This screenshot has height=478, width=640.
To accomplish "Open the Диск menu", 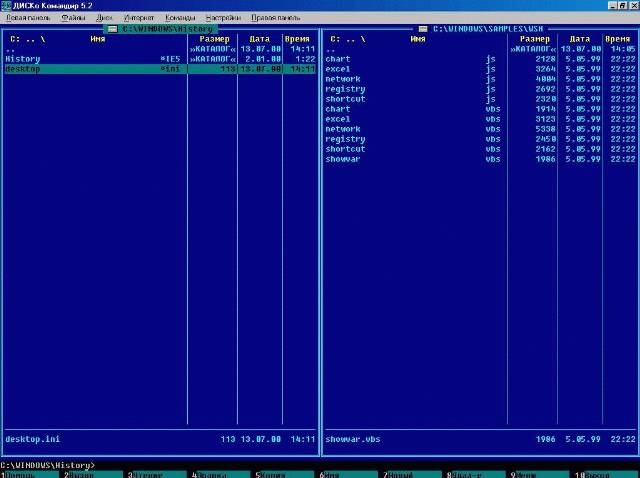I will click(104, 18).
